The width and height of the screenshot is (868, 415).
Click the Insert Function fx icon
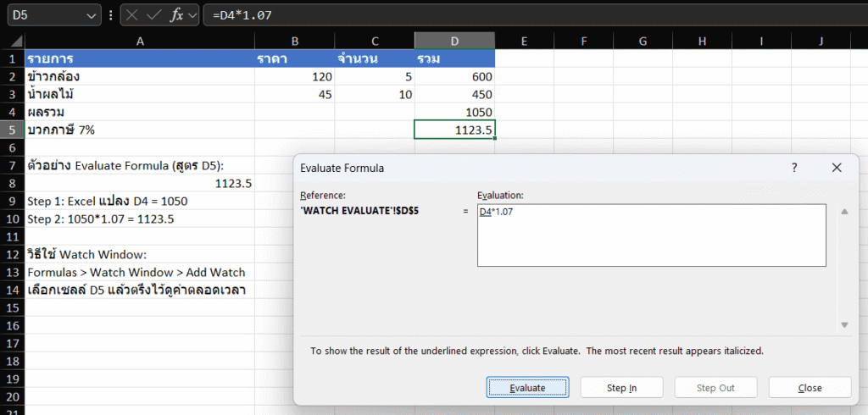coord(176,15)
